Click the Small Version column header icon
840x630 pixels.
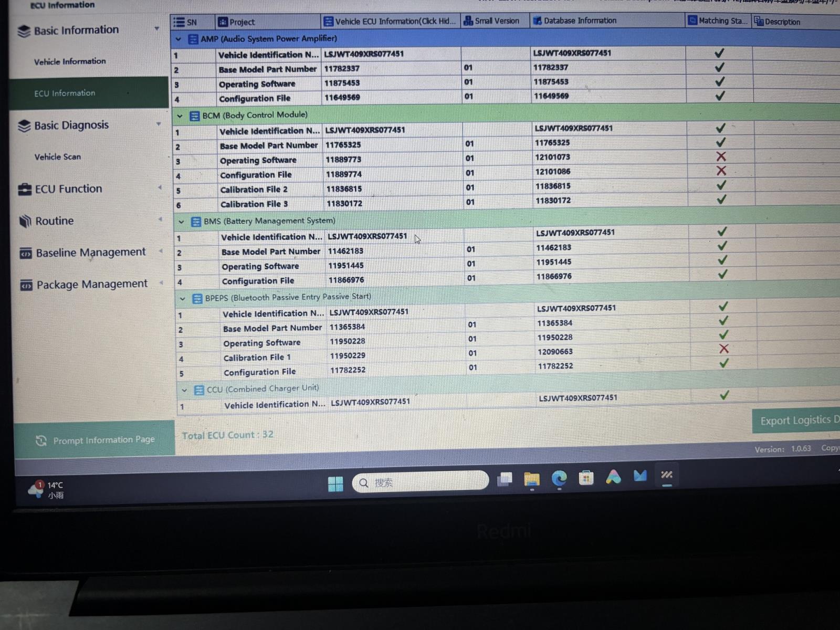467,20
